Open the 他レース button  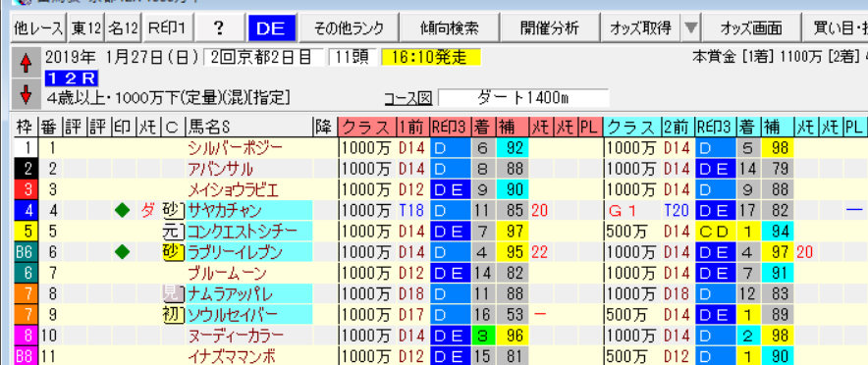38,27
